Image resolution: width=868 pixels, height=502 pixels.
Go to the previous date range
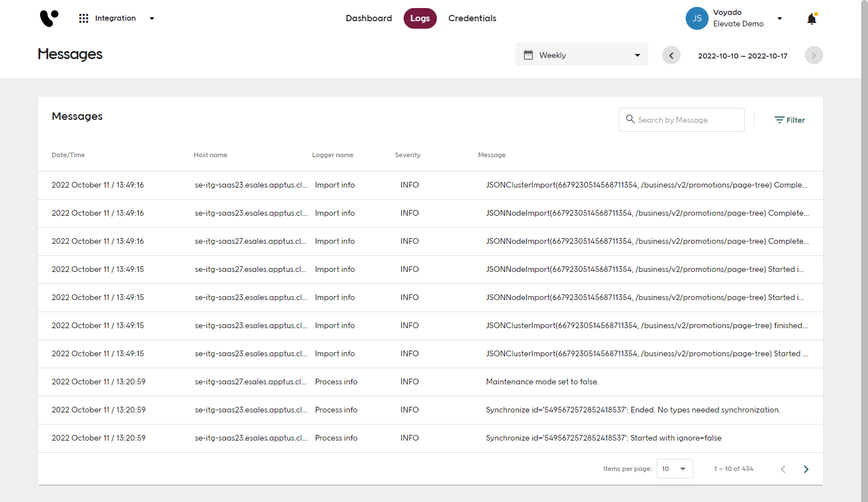(671, 55)
